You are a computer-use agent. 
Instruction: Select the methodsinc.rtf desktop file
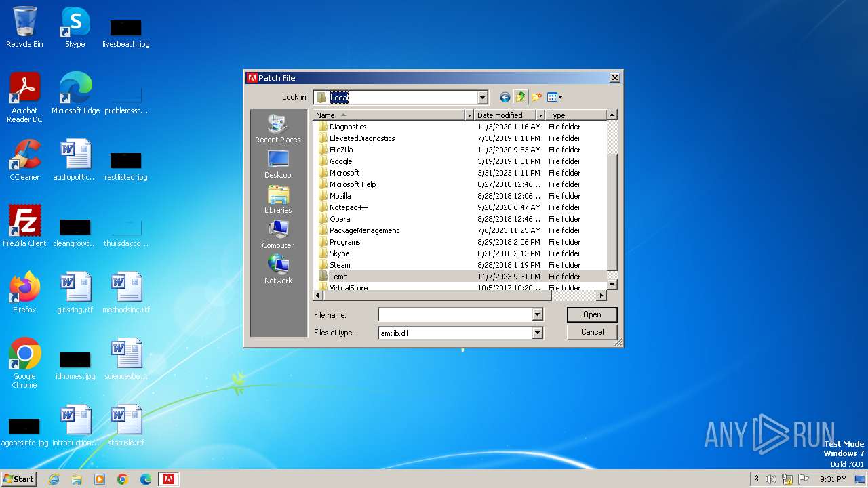tap(125, 293)
